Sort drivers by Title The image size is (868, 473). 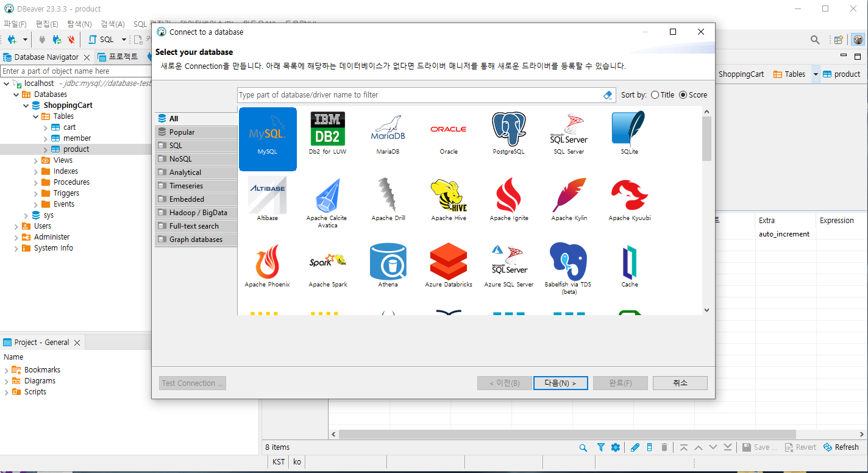663,95
